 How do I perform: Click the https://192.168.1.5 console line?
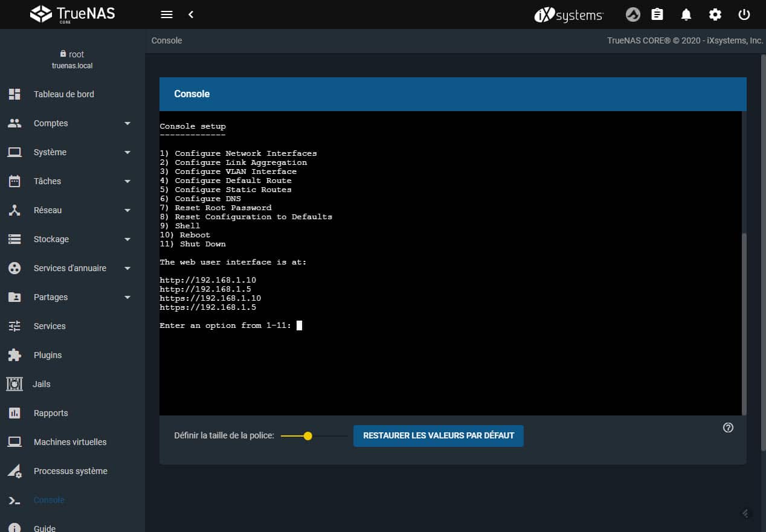(x=208, y=307)
